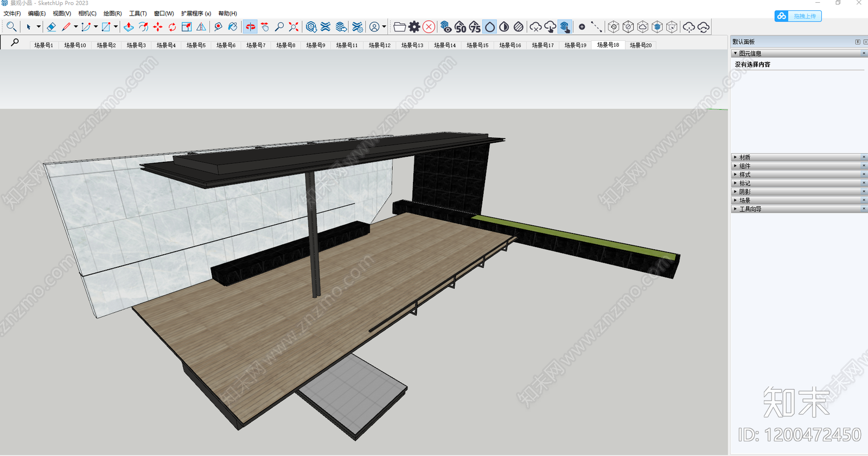Toggle the half-filled drop icon
The image size is (868, 456).
coord(504,27)
